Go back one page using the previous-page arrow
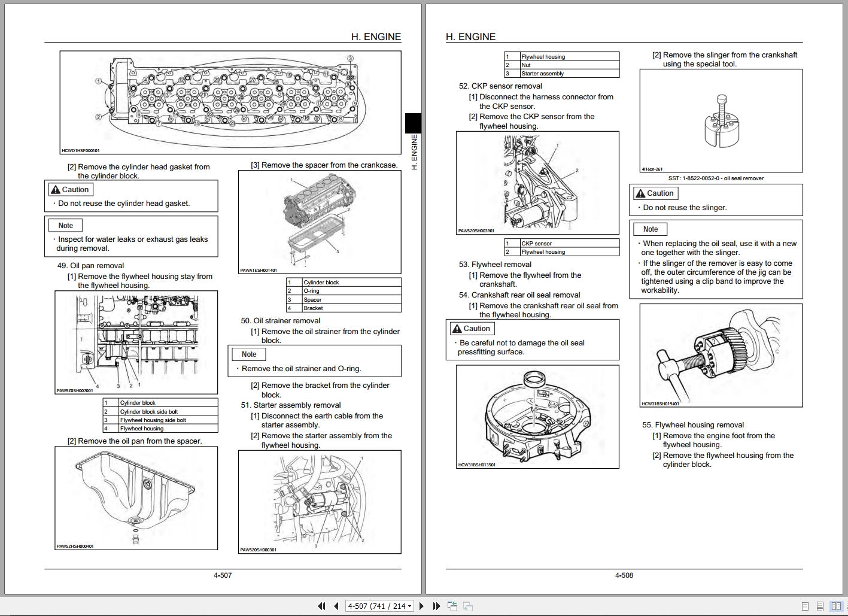Image resolution: width=848 pixels, height=616 pixels. pyautogui.click(x=337, y=606)
